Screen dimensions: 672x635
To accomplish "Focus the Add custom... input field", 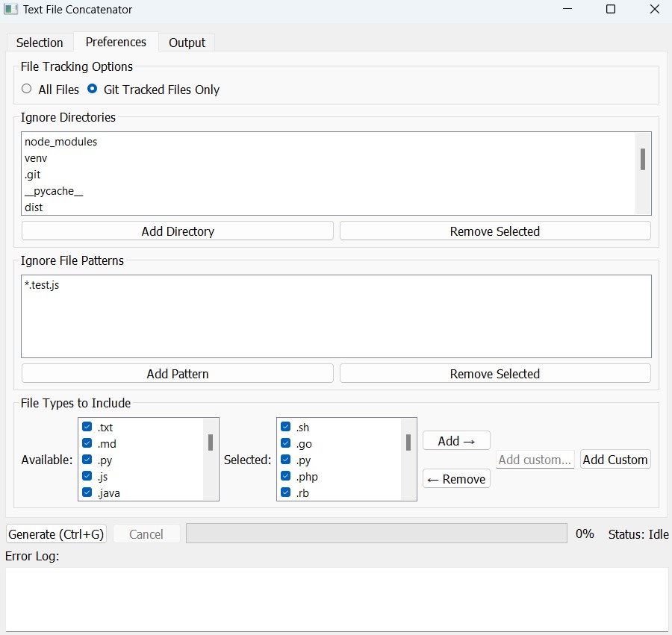I will pos(535,460).
